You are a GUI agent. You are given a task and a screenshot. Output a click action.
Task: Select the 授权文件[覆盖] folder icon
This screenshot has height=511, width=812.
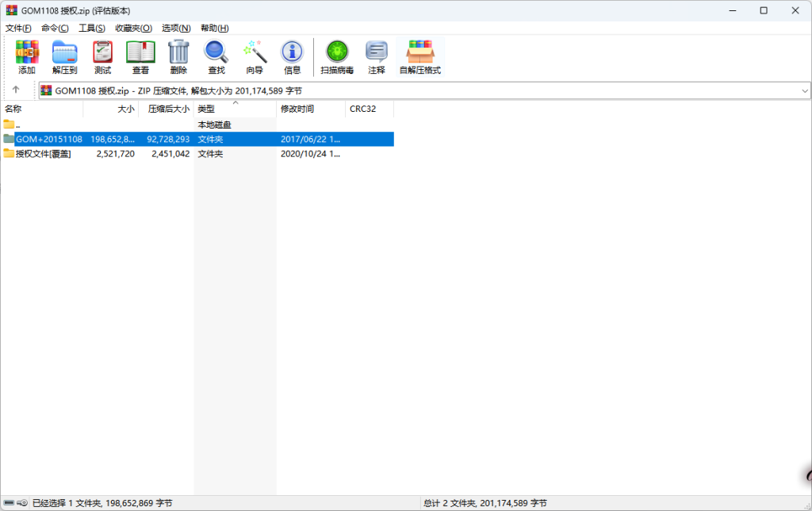[x=9, y=153]
